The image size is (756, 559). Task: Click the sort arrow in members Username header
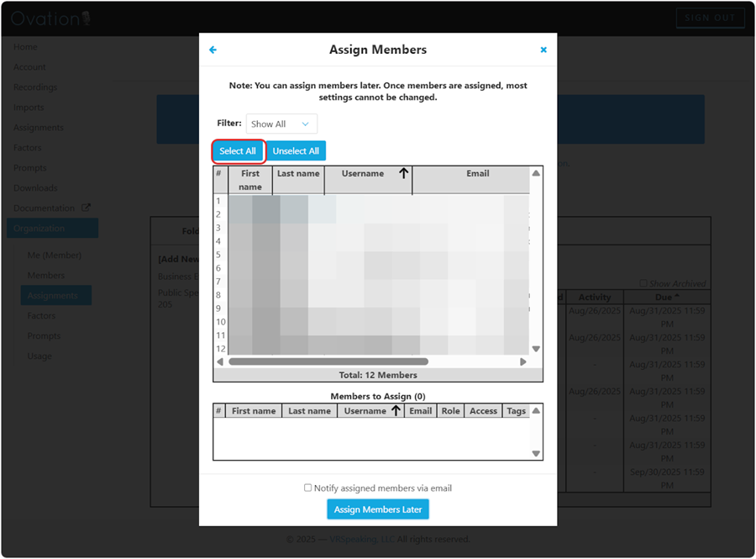[x=403, y=173]
